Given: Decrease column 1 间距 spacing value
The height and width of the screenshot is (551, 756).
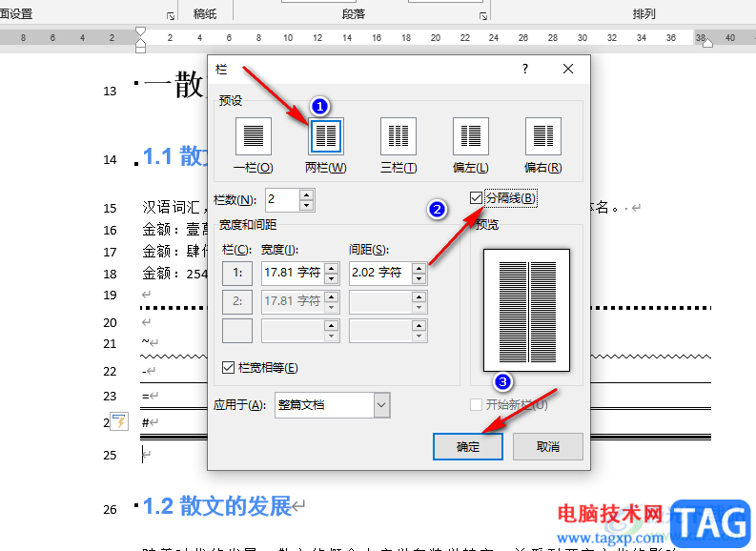Looking at the screenshot, I should point(419,278).
